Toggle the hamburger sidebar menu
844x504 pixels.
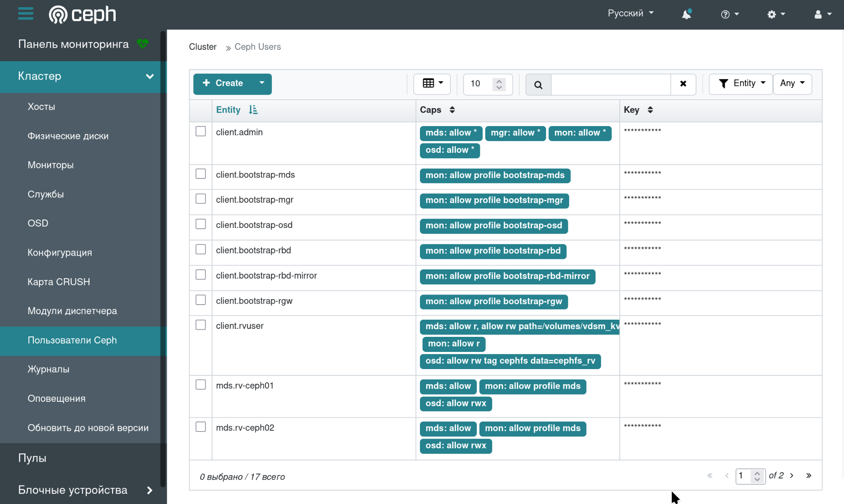click(x=26, y=14)
